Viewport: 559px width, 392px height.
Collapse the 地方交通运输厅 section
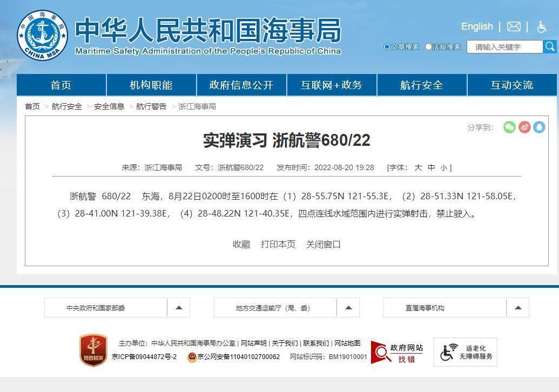348,307
